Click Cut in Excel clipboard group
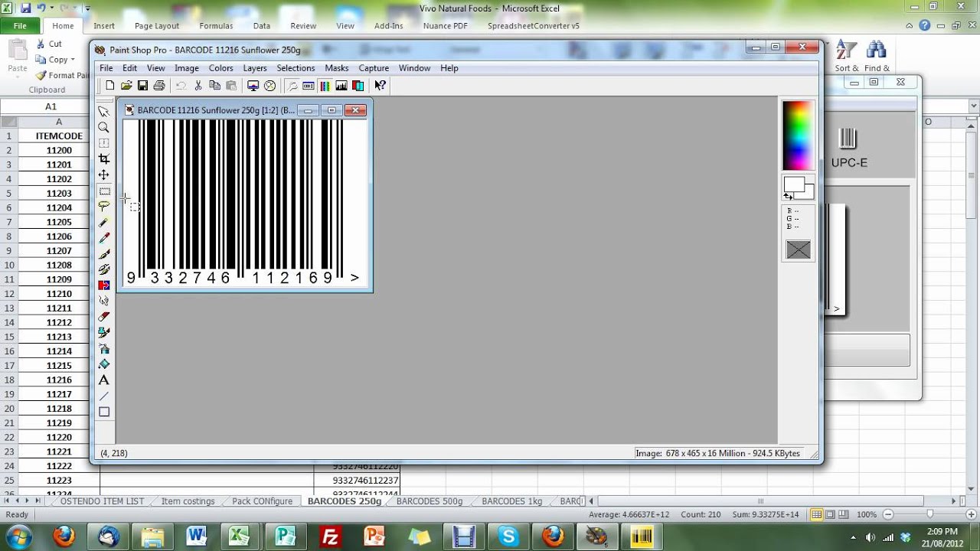The width and height of the screenshot is (980, 551). (x=50, y=44)
